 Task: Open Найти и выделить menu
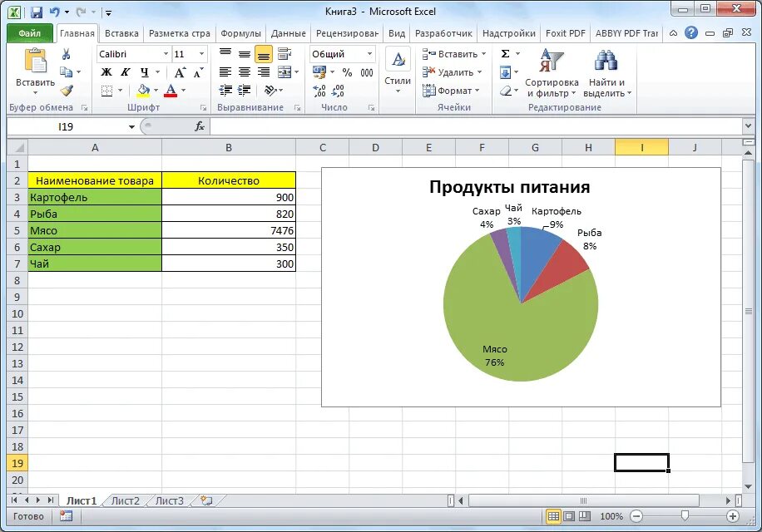[x=607, y=73]
